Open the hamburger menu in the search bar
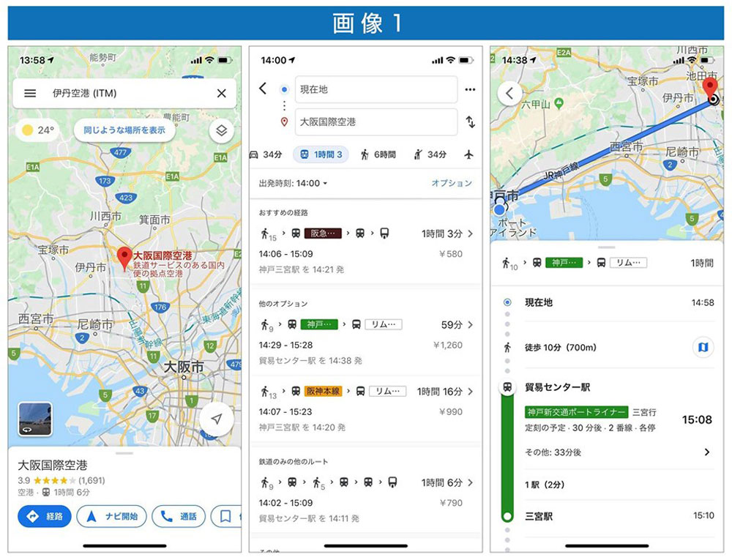Image resolution: width=732 pixels, height=560 pixels. coord(30,94)
